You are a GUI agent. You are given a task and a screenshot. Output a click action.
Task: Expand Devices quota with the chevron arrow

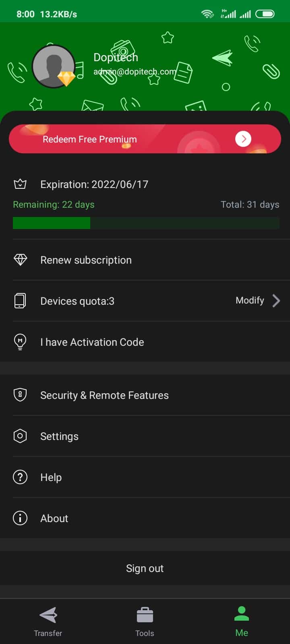coord(276,301)
